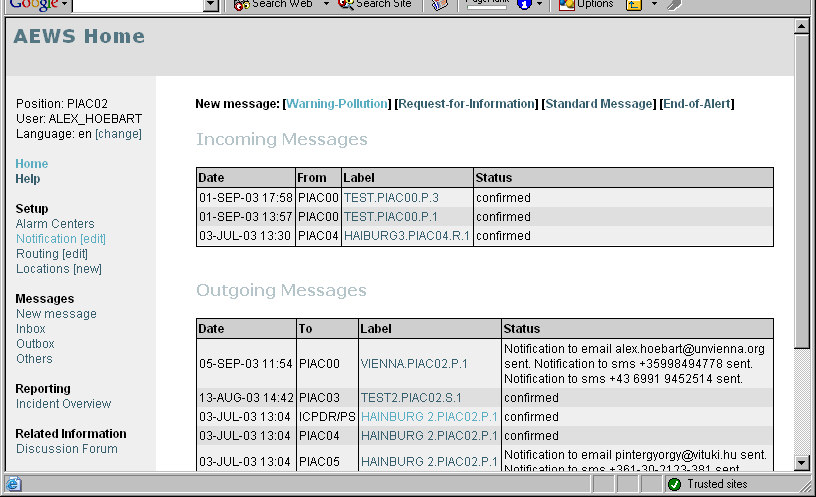The image size is (816, 497).
Task: Create a new Warning-Pollution message
Action: (x=338, y=104)
